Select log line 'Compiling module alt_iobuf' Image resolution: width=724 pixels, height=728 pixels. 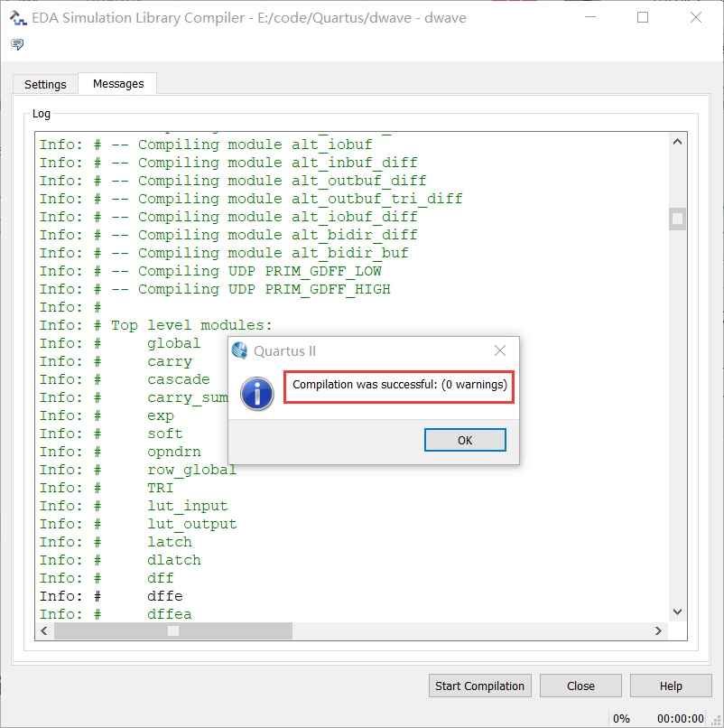(206, 145)
